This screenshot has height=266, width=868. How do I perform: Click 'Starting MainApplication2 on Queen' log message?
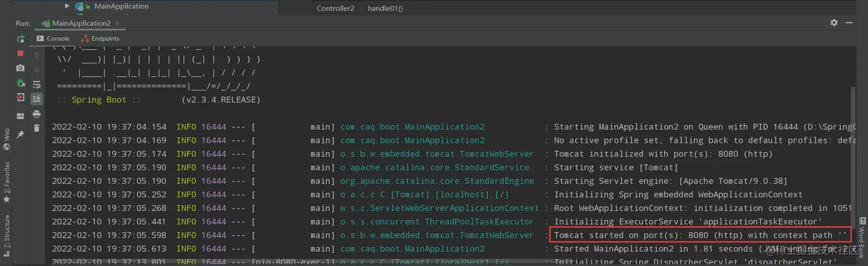click(x=705, y=127)
